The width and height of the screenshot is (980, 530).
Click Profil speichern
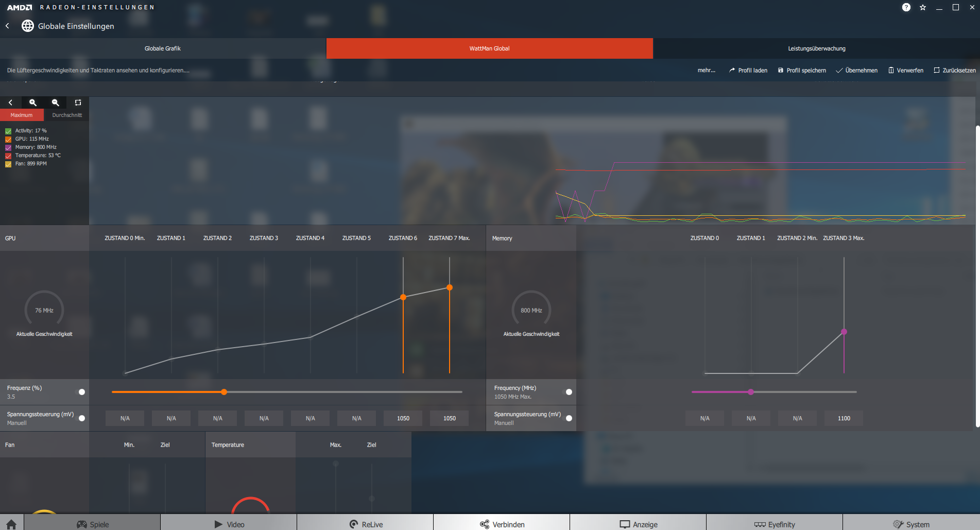click(x=802, y=71)
